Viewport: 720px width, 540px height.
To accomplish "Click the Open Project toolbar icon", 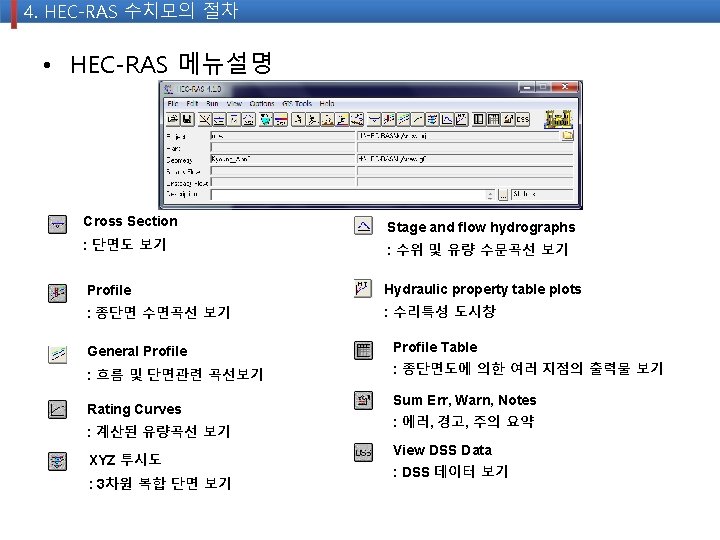I will tap(173, 120).
